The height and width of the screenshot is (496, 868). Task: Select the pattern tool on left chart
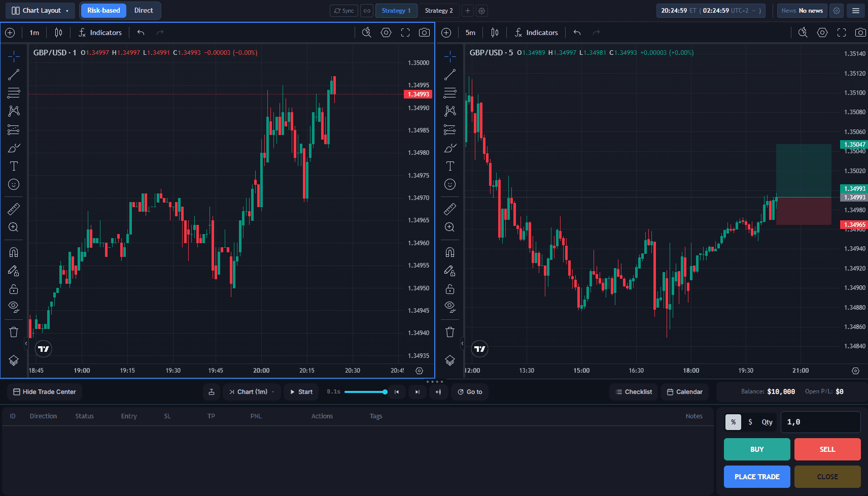[14, 111]
